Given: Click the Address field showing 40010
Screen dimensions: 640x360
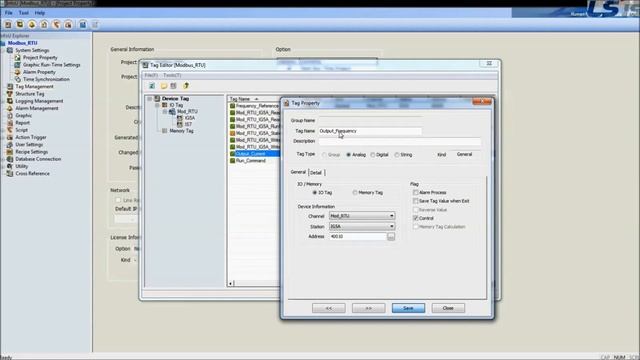Looking at the screenshot, I should point(358,237).
